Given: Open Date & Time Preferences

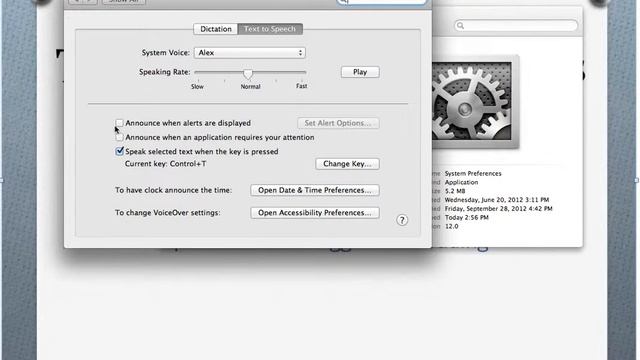Looking at the screenshot, I should pos(315,190).
